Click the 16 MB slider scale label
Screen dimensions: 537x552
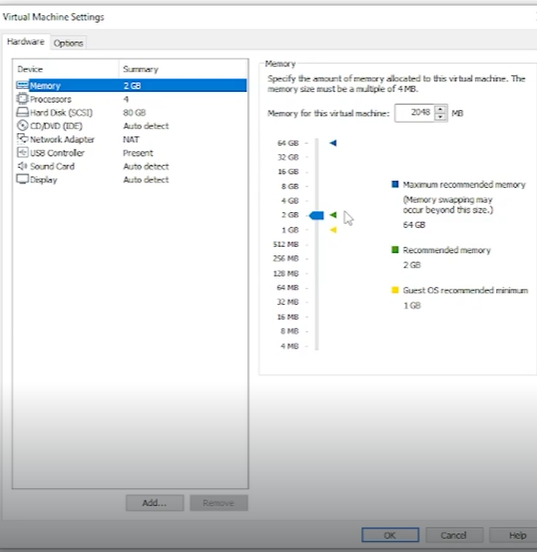coord(288,317)
